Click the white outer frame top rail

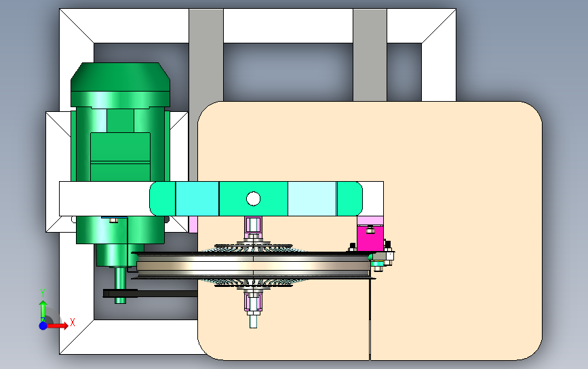coord(258,26)
